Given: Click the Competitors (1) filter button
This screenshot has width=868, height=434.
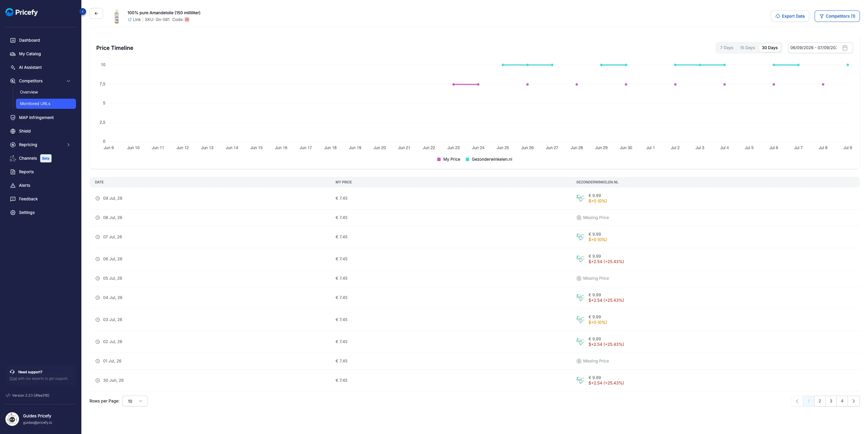Looking at the screenshot, I should (837, 16).
